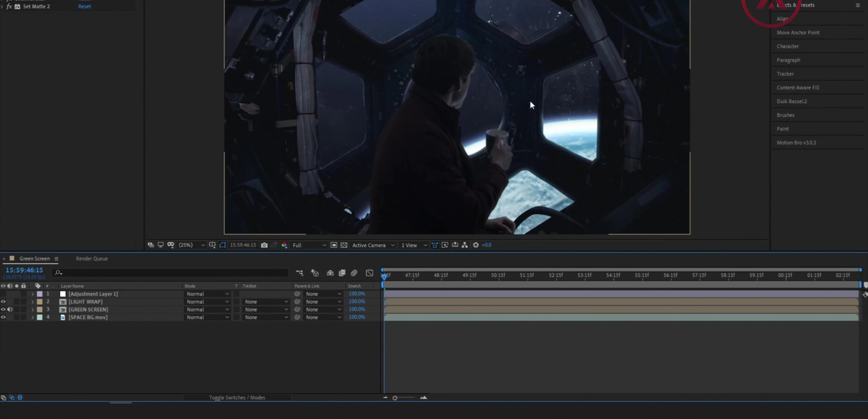Reset the Set Matte 2 effect
Image resolution: width=868 pixels, height=419 pixels.
(x=84, y=6)
